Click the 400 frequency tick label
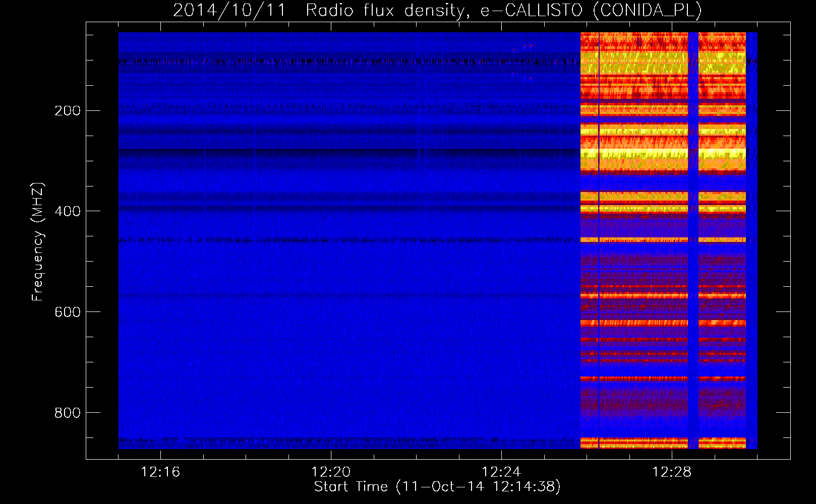The height and width of the screenshot is (504, 816). coord(68,211)
